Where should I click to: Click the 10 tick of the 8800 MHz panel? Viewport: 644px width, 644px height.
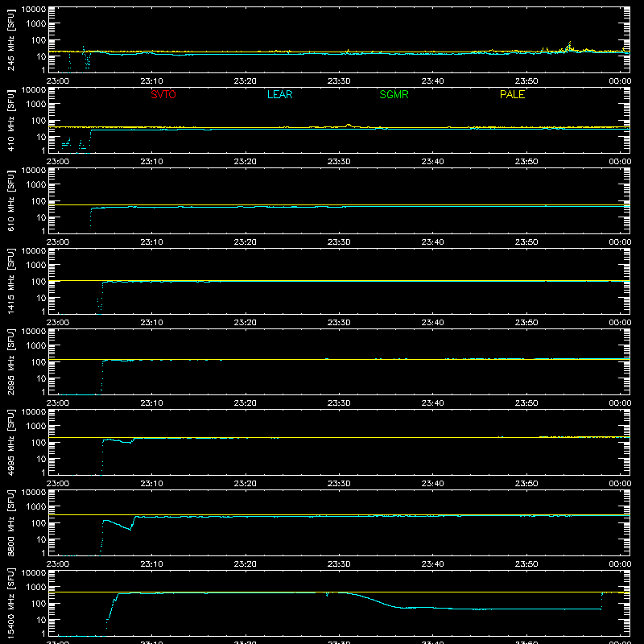click(x=41, y=539)
